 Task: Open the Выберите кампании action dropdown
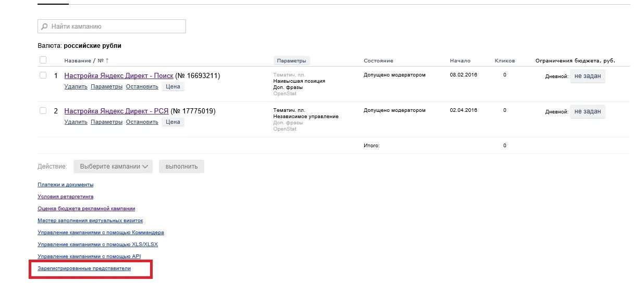[113, 166]
